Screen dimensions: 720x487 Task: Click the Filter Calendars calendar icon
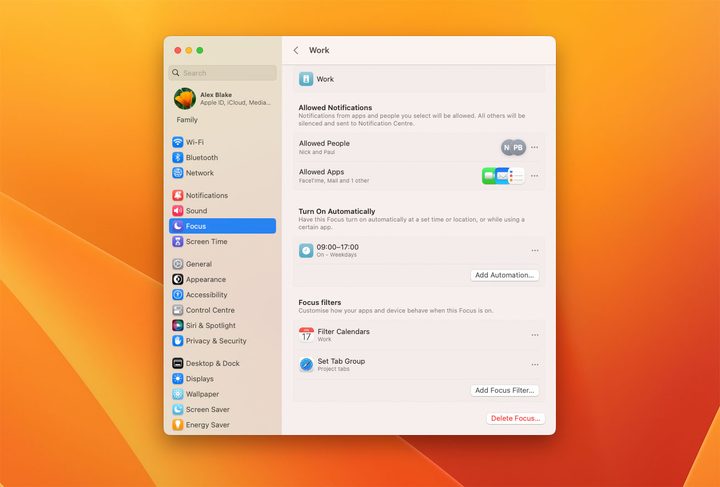pos(306,335)
